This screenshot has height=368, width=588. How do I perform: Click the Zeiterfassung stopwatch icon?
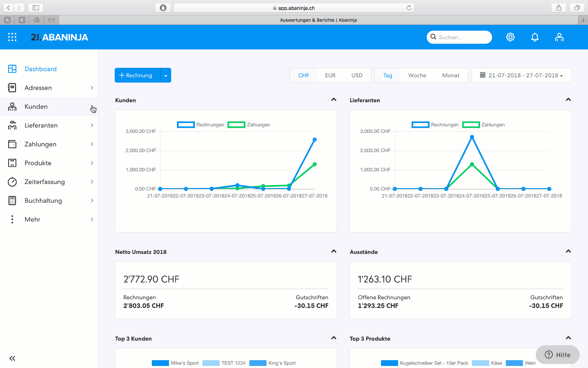(12, 182)
